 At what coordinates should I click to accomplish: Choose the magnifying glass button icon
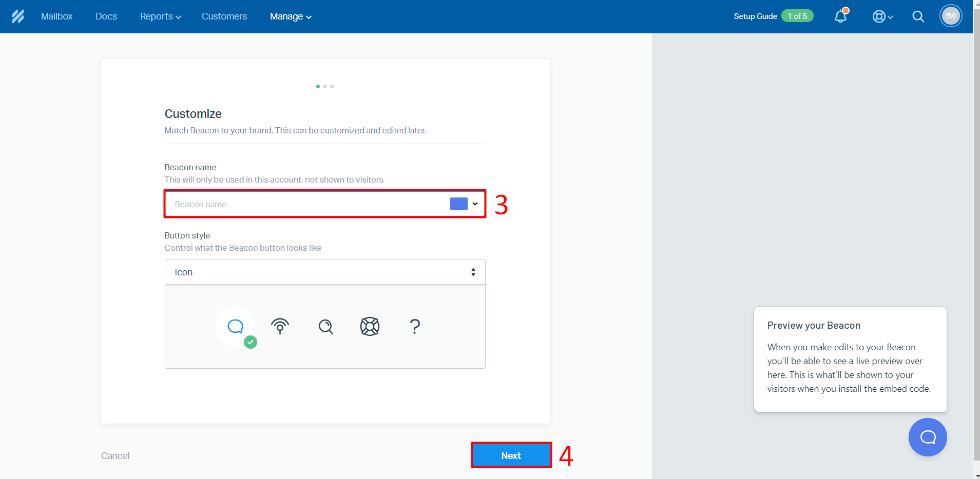(x=325, y=326)
